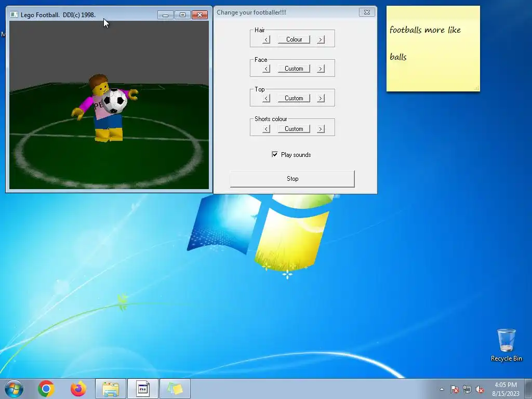Close the Lego Football window
532x399 pixels.
pyautogui.click(x=200, y=15)
